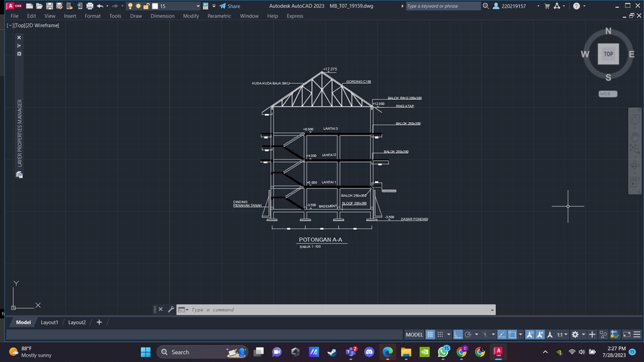The width and height of the screenshot is (644, 362).
Task: Switch to the Layout1 tab
Action: pos(49,322)
